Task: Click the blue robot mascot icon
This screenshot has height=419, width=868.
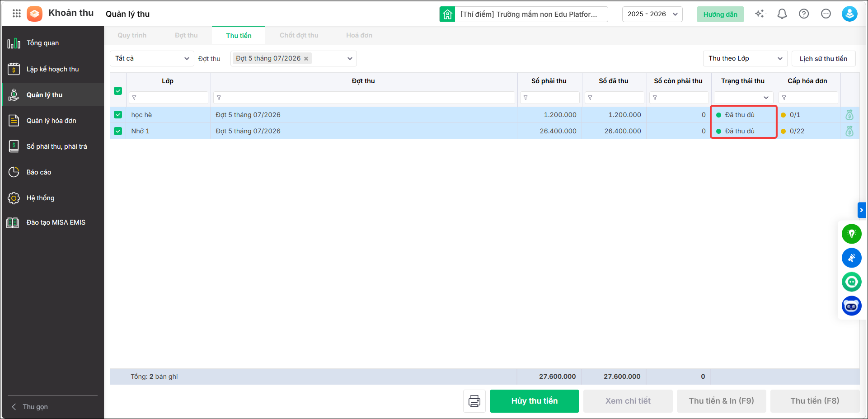Action: click(852, 306)
